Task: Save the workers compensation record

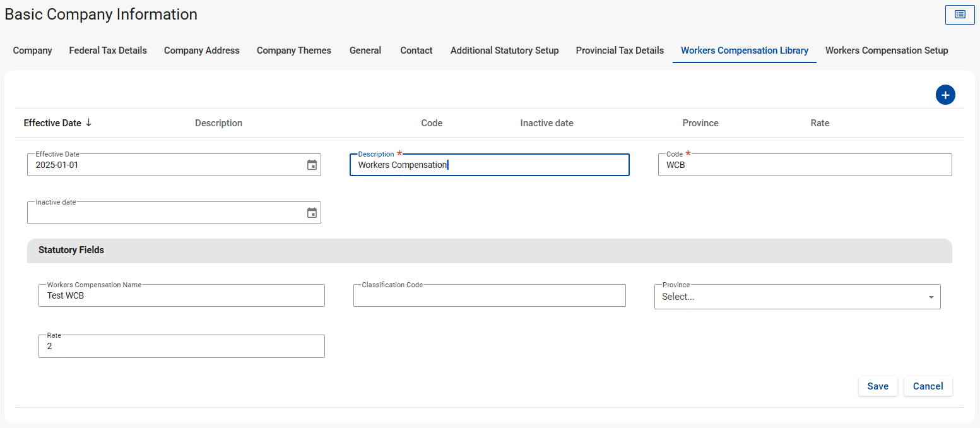Action: click(877, 386)
